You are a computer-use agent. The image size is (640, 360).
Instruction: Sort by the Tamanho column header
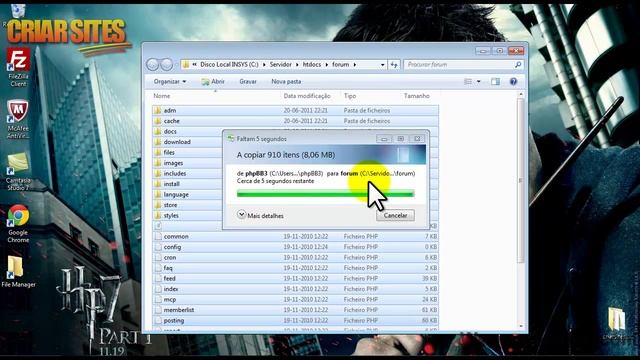point(416,96)
